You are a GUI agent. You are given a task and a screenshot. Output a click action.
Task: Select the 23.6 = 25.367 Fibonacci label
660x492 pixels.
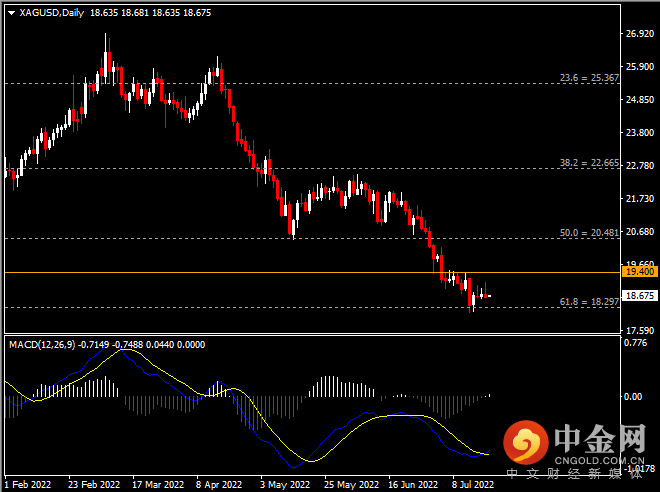[x=589, y=78]
